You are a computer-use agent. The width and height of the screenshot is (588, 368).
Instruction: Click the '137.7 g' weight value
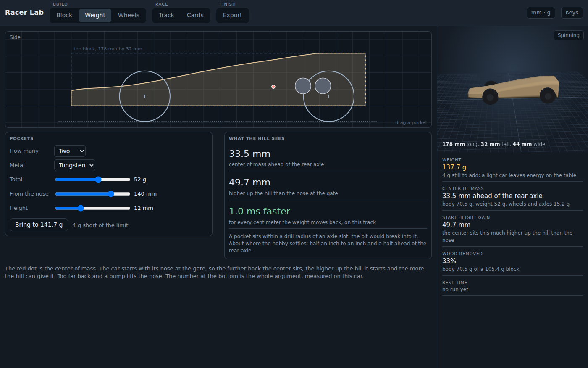[454, 167]
